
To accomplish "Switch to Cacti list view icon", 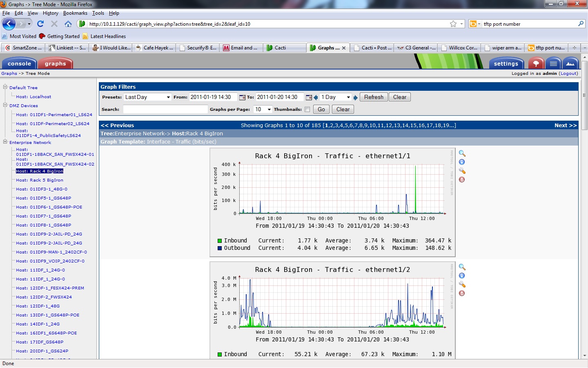I will [553, 63].
